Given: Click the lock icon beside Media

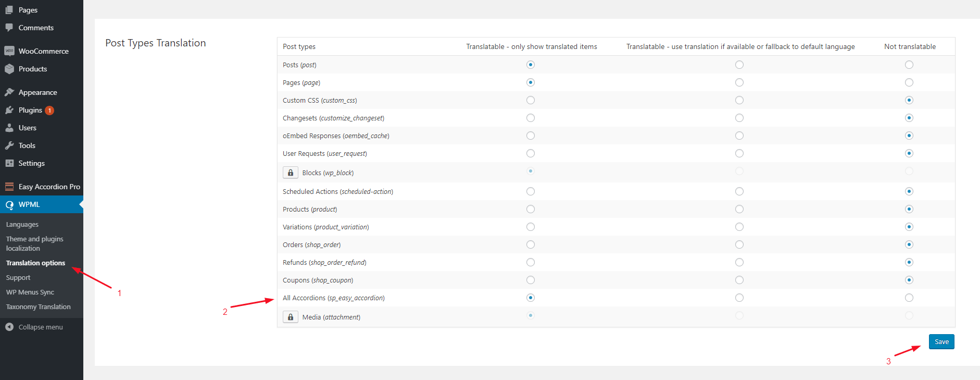Looking at the screenshot, I should point(291,317).
